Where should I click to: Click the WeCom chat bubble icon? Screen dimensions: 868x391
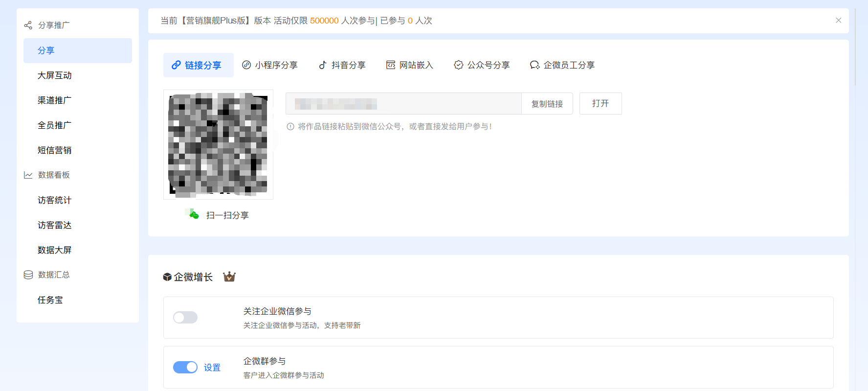click(x=534, y=65)
